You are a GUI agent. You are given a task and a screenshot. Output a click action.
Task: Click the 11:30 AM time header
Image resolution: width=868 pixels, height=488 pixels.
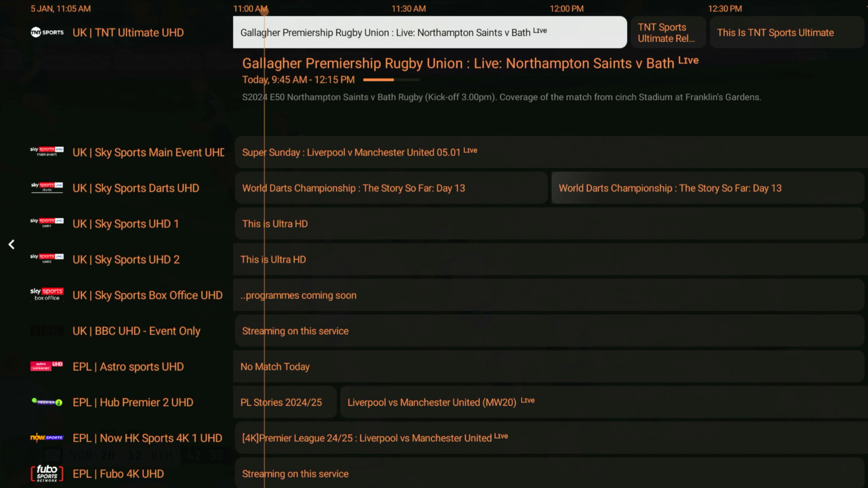tap(408, 9)
